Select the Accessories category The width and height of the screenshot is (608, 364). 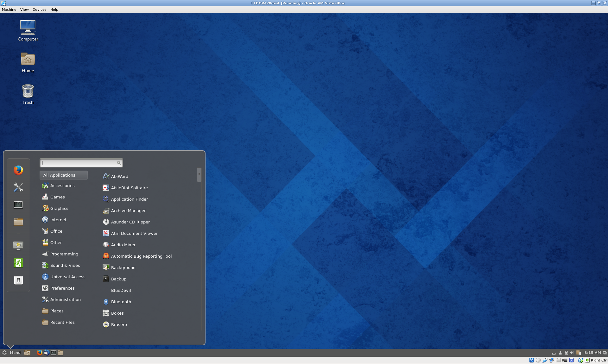(x=62, y=186)
